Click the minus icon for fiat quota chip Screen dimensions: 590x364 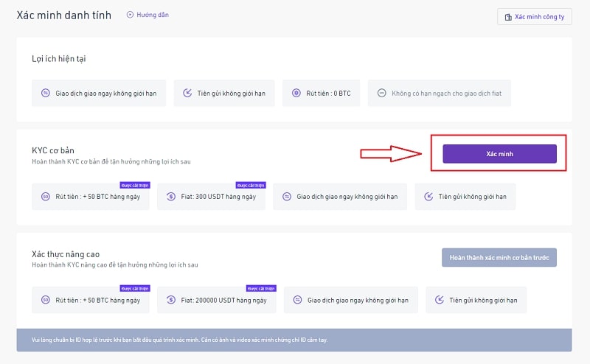(x=381, y=94)
